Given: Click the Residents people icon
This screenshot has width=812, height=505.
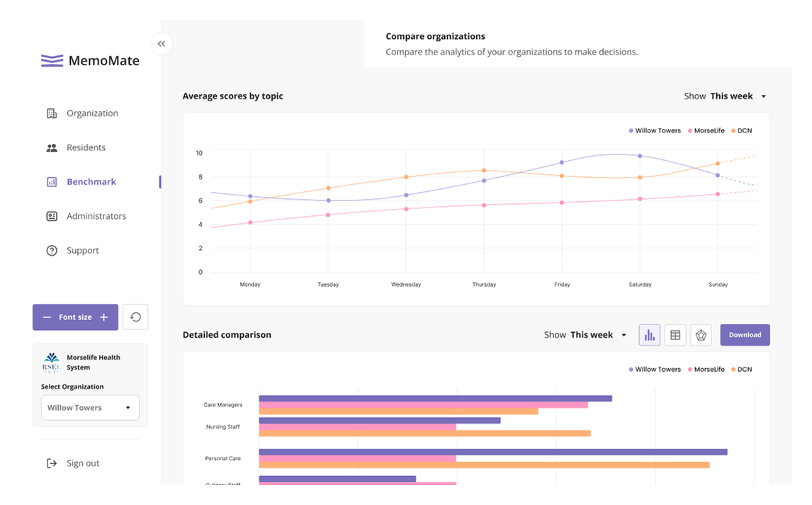Looking at the screenshot, I should (52, 148).
